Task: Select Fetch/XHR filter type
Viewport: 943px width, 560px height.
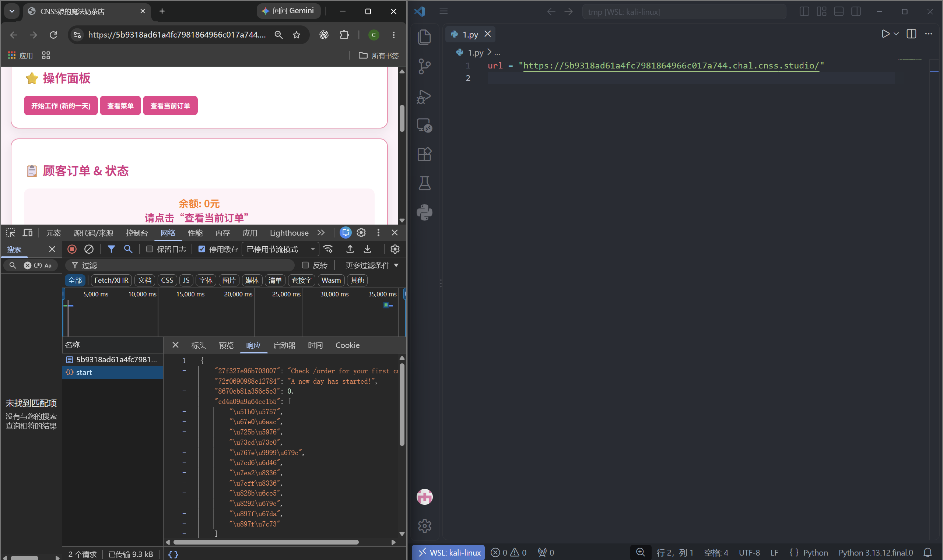Action: pyautogui.click(x=111, y=281)
